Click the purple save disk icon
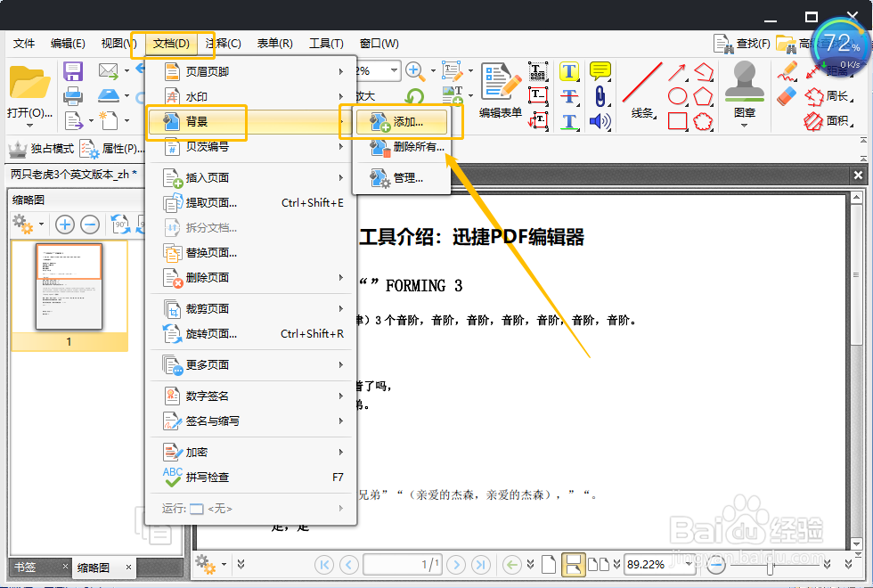Image resolution: width=873 pixels, height=588 pixels. (73, 71)
